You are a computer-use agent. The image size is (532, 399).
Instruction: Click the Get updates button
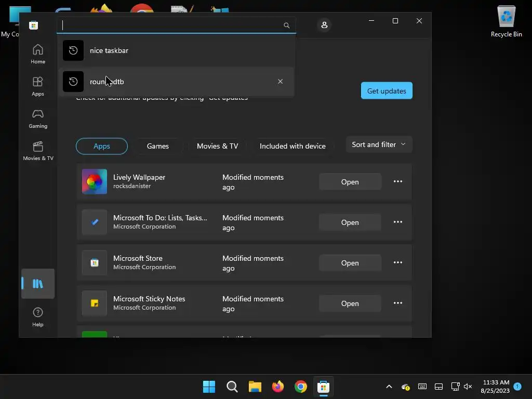point(387,90)
